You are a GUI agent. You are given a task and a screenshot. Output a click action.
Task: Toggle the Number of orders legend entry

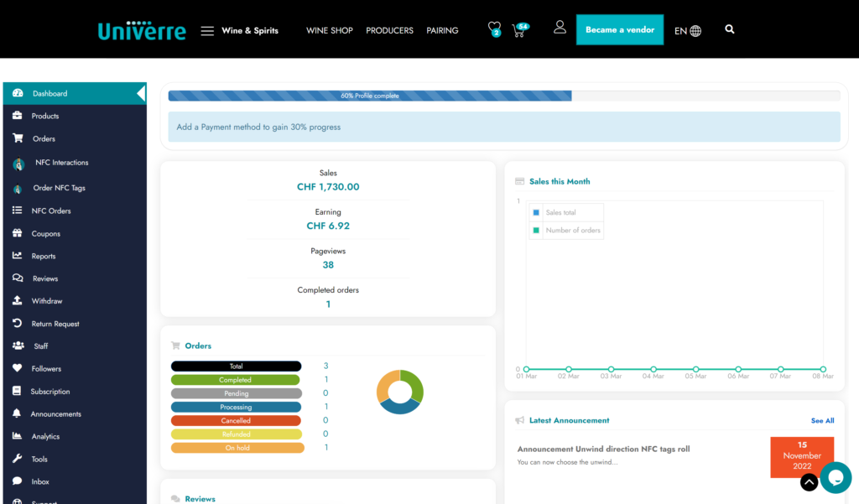566,230
